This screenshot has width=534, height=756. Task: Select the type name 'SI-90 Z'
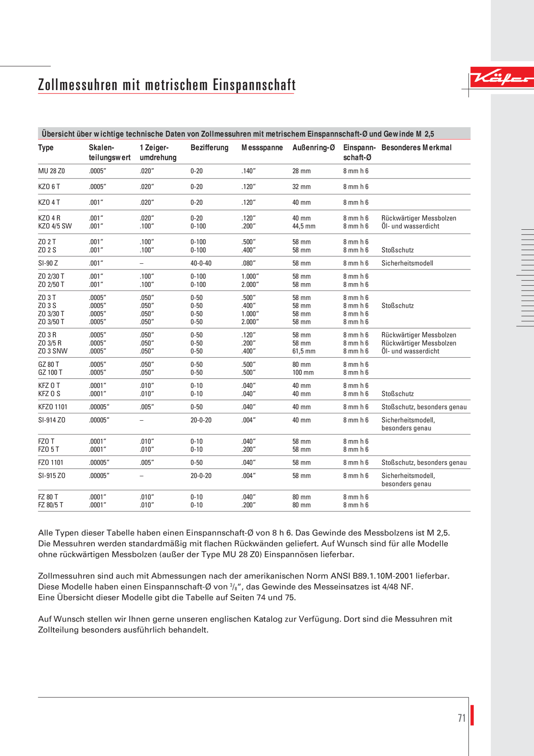[x=48, y=263]
